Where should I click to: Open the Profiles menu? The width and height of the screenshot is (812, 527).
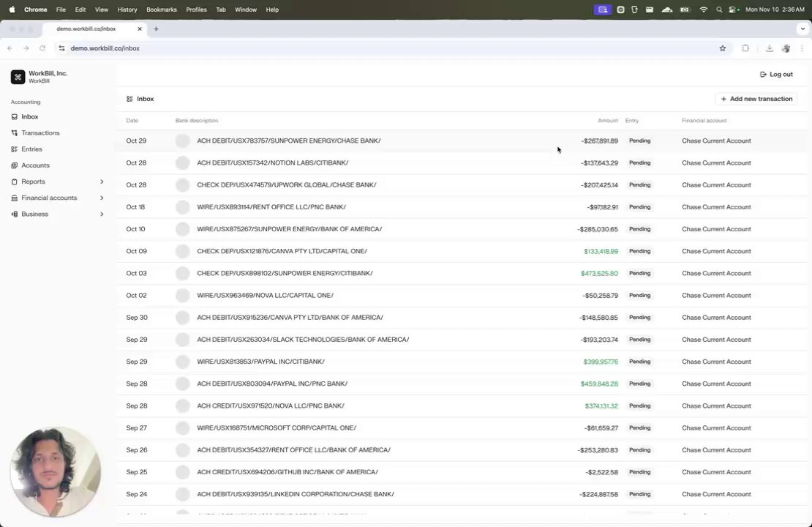(x=196, y=10)
